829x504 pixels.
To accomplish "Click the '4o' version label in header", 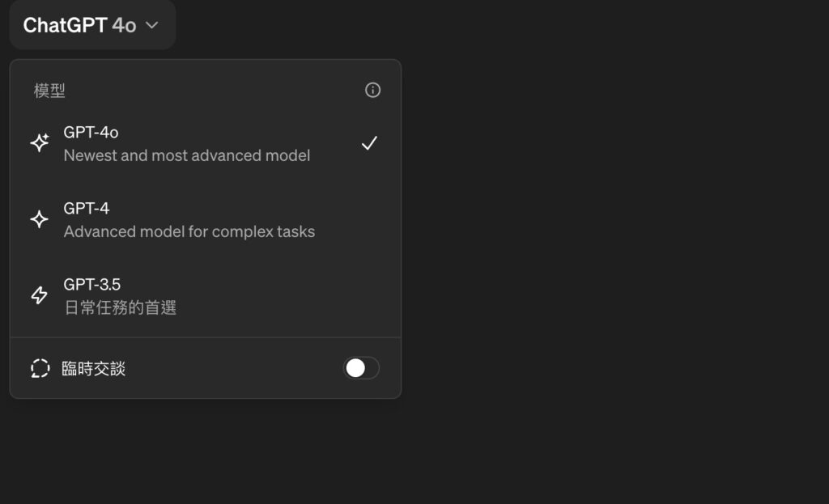I will (124, 25).
